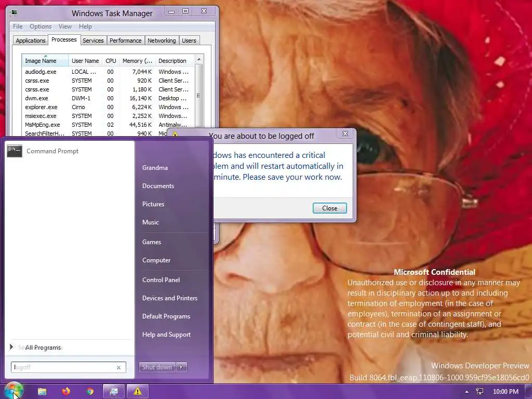Open the shut down options arrow

[181, 367]
